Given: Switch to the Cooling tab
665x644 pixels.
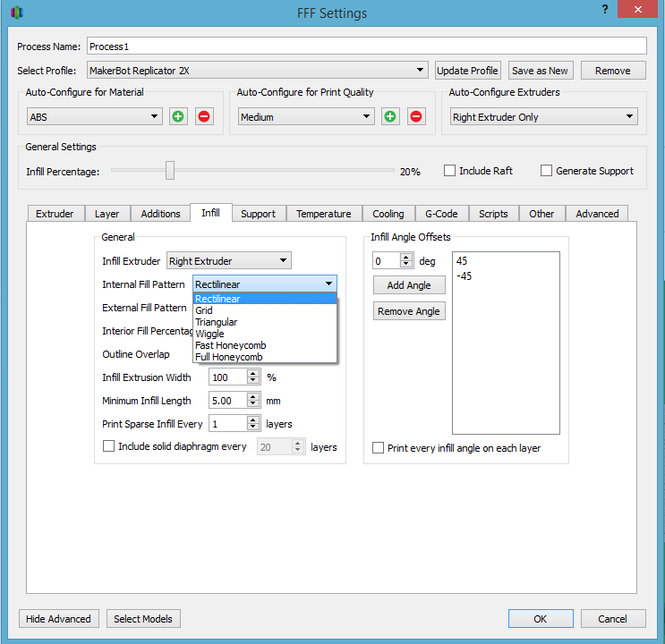Looking at the screenshot, I should tap(388, 214).
